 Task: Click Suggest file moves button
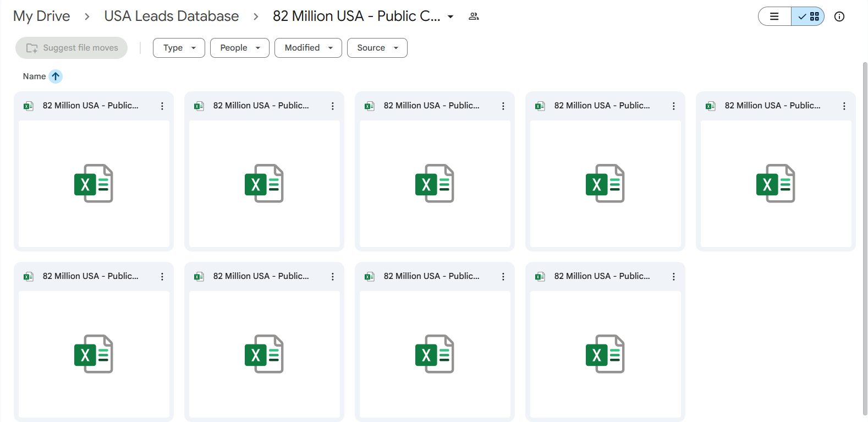[x=72, y=48]
